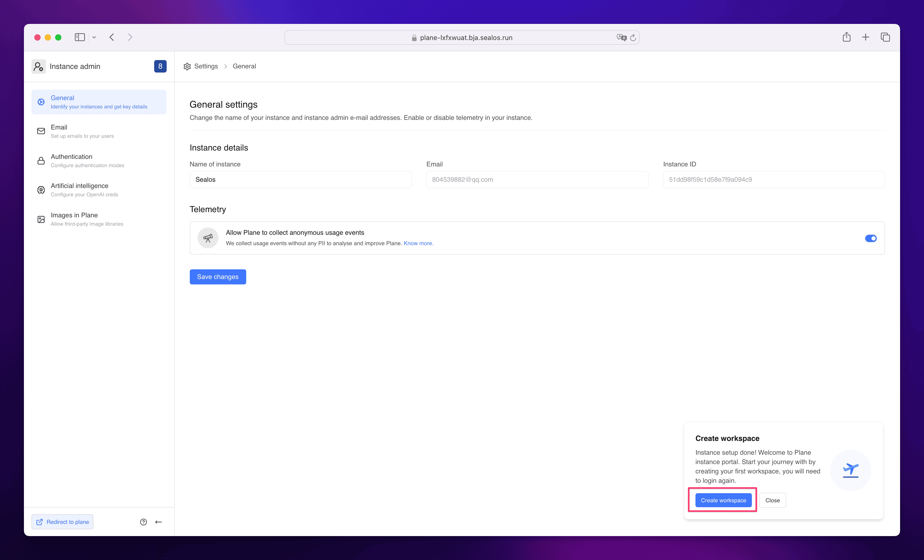This screenshot has height=560, width=924.
Task: Open the Artificial intelligence sidebar item
Action: 99,190
